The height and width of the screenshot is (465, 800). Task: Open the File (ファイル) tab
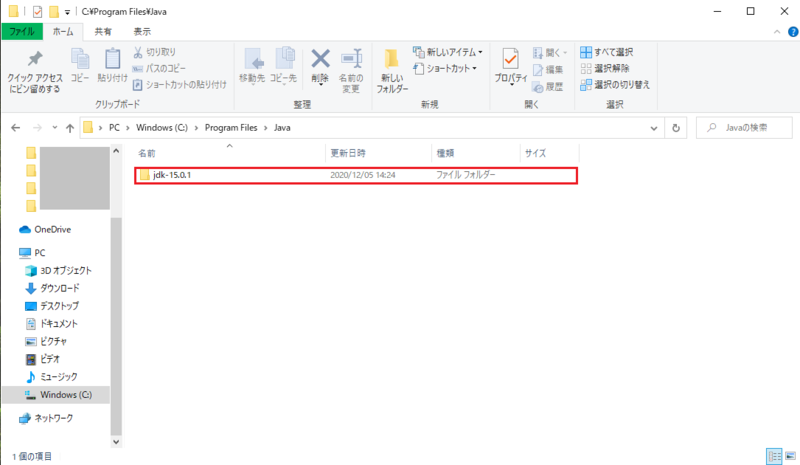point(22,32)
